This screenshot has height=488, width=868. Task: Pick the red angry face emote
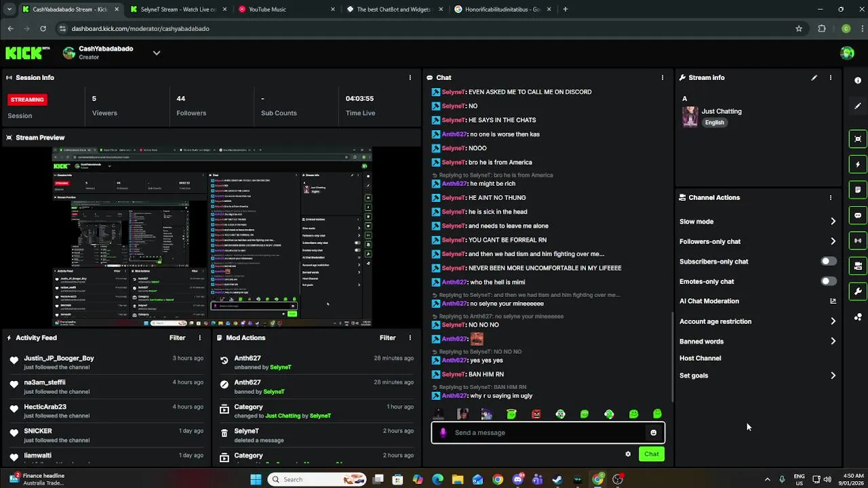pyautogui.click(x=536, y=414)
